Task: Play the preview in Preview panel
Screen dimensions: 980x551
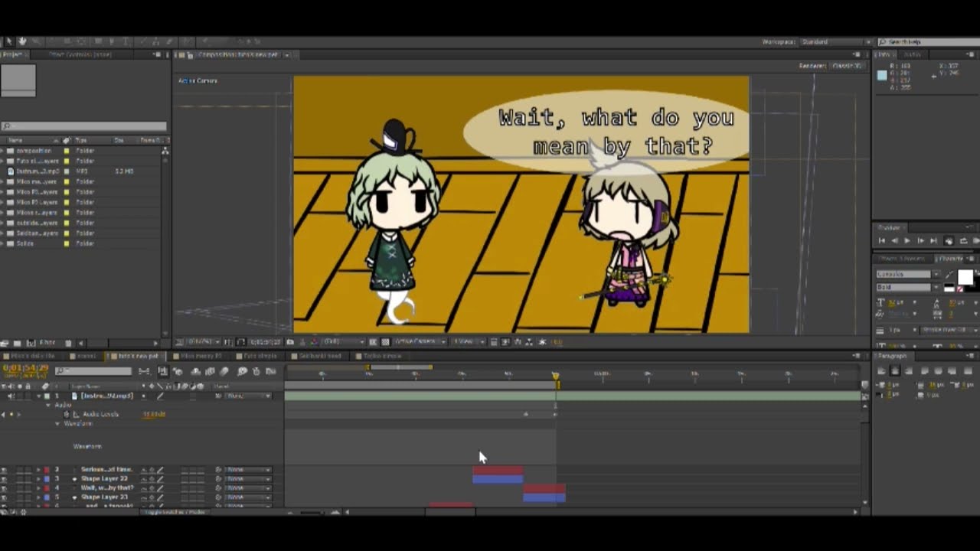Action: tap(907, 241)
